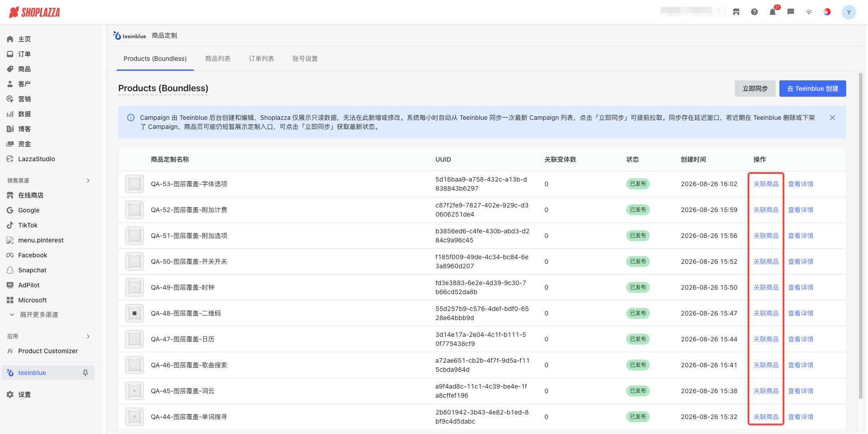Dismiss the Campaign info banner
Screen dimensions: 868x434
click(x=833, y=118)
